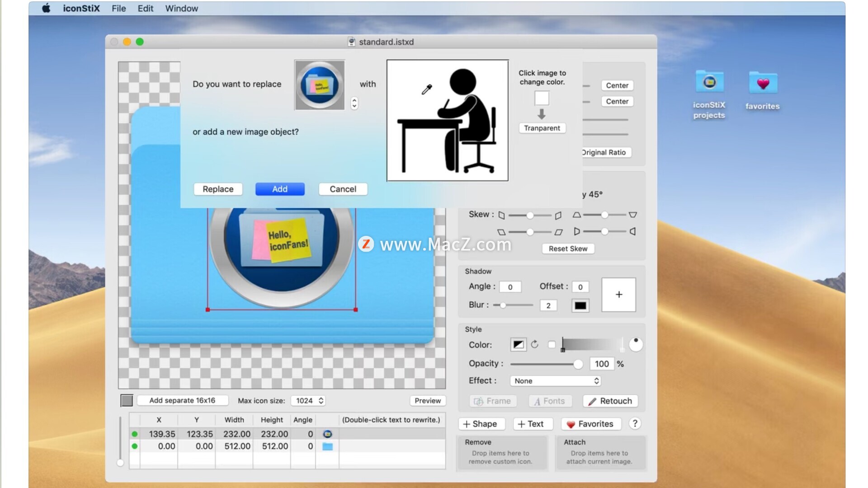Screen dimensions: 868x488
Task: Click right horizontal skew shape icon
Action: tap(558, 215)
